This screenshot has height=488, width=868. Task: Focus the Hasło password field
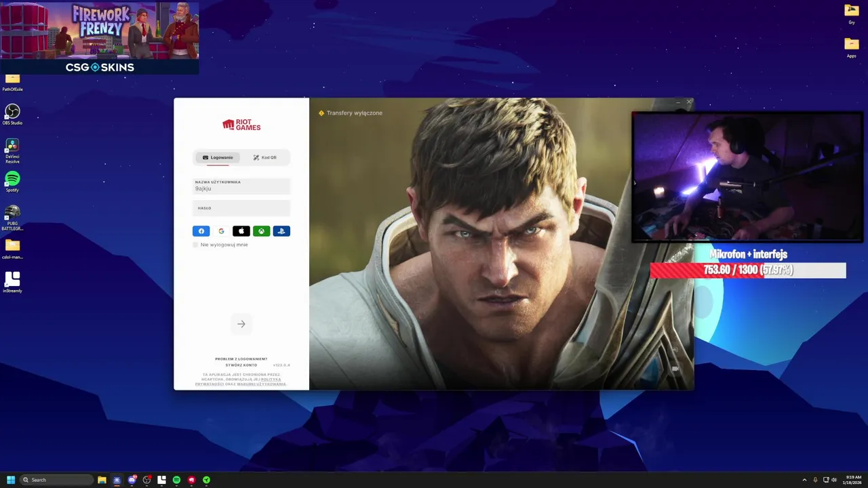pos(241,209)
